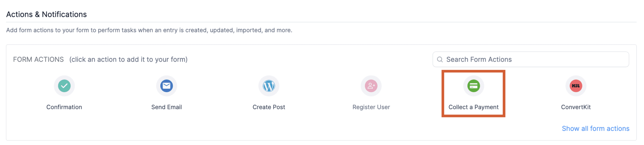Click the blue envelope Send Email icon
The width and height of the screenshot is (644, 145).
(x=166, y=86)
